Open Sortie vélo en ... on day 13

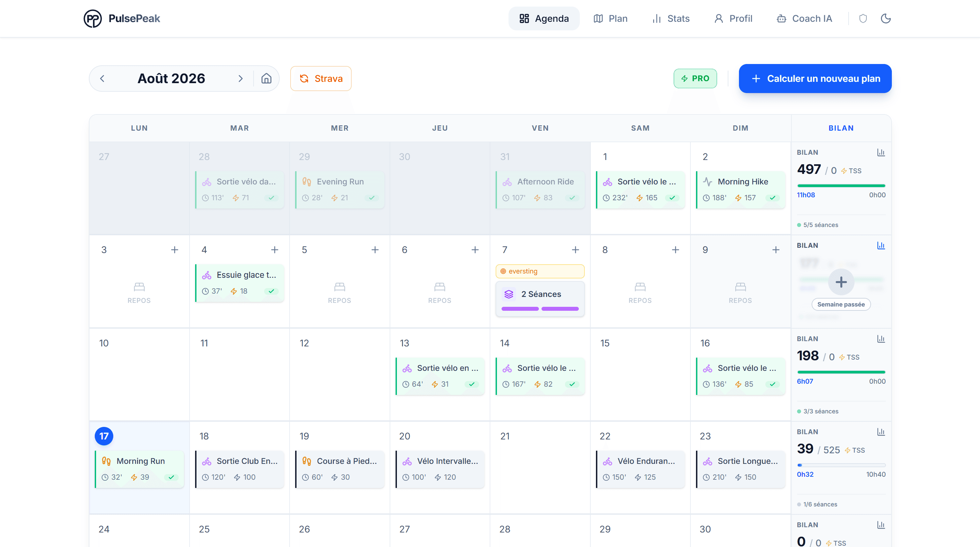(x=440, y=376)
